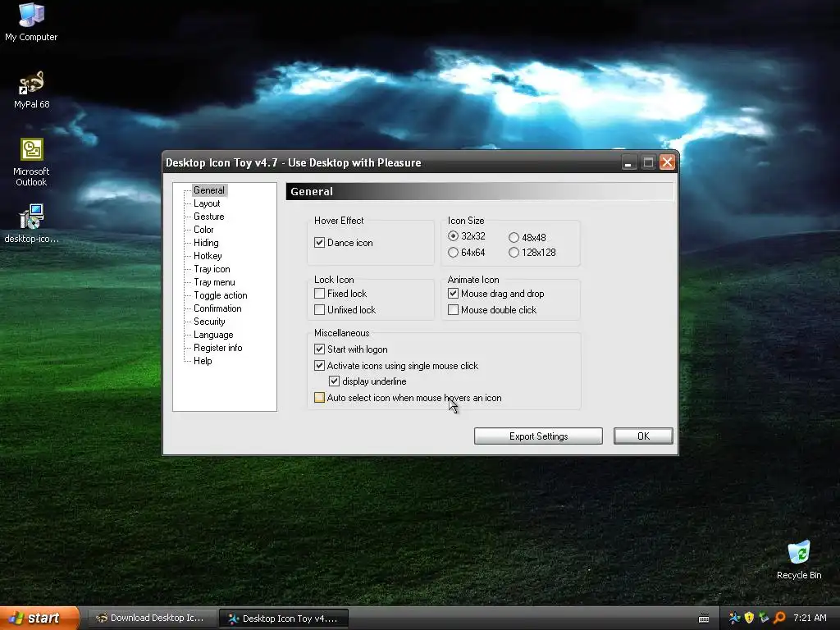Enable Auto select icon when mouse hovers
Screen dimensions: 840x630
click(319, 398)
